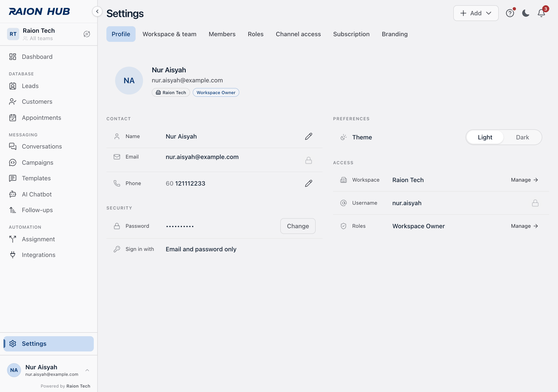The image size is (558, 392).
Task: Click the username value nur.aisyah
Action: [407, 203]
